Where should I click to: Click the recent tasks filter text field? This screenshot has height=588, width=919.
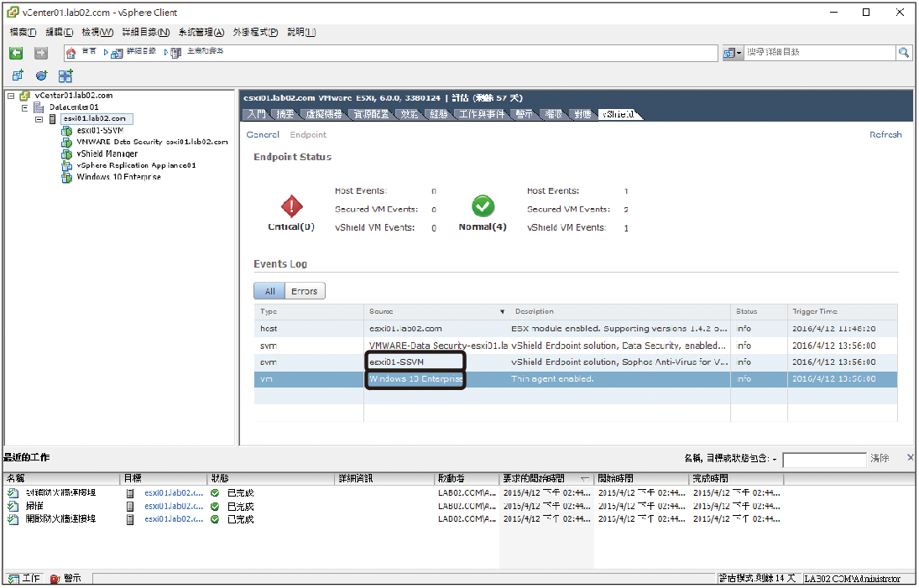coord(824,460)
